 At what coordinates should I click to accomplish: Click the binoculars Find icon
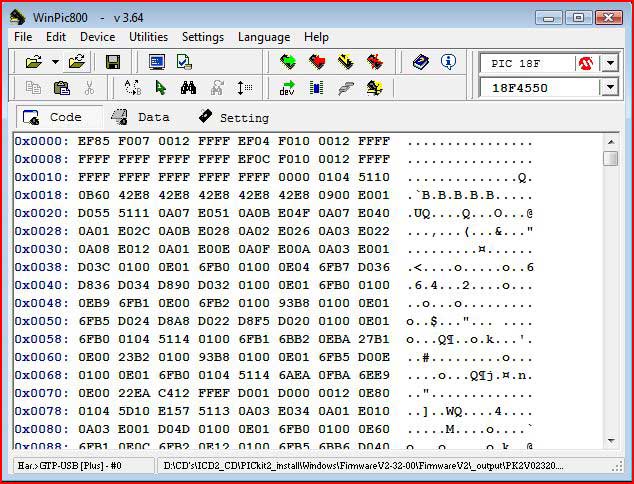click(x=188, y=88)
